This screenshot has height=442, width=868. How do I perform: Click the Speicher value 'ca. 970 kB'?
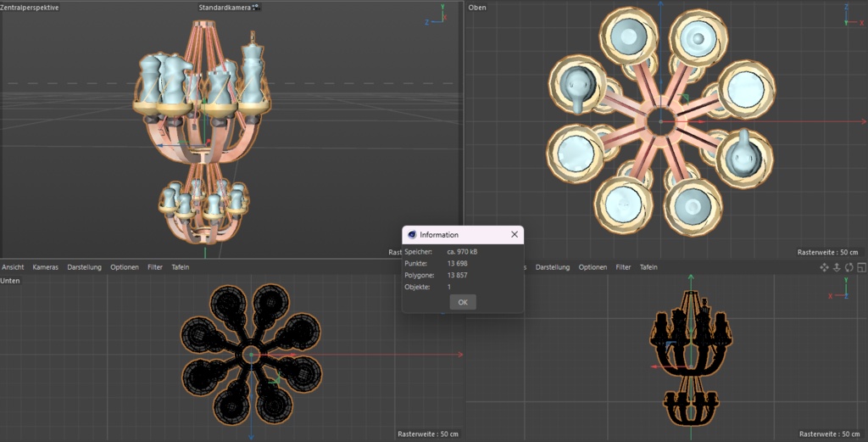[462, 251]
